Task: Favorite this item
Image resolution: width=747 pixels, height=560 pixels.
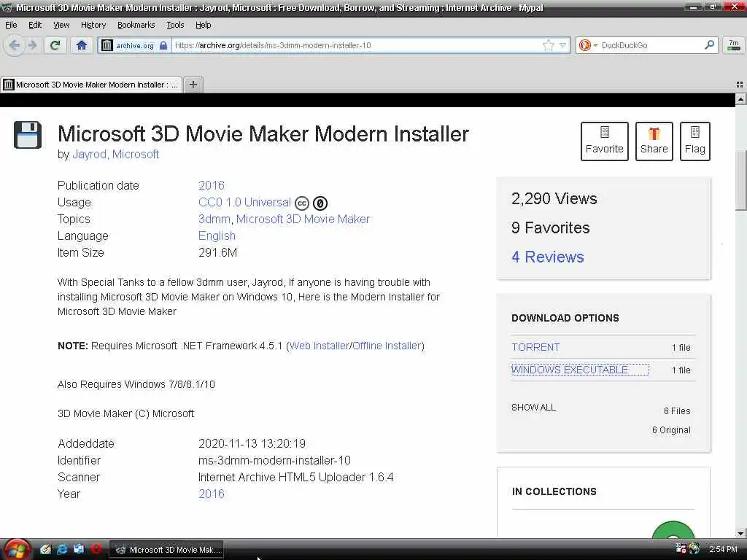Action: tap(604, 141)
